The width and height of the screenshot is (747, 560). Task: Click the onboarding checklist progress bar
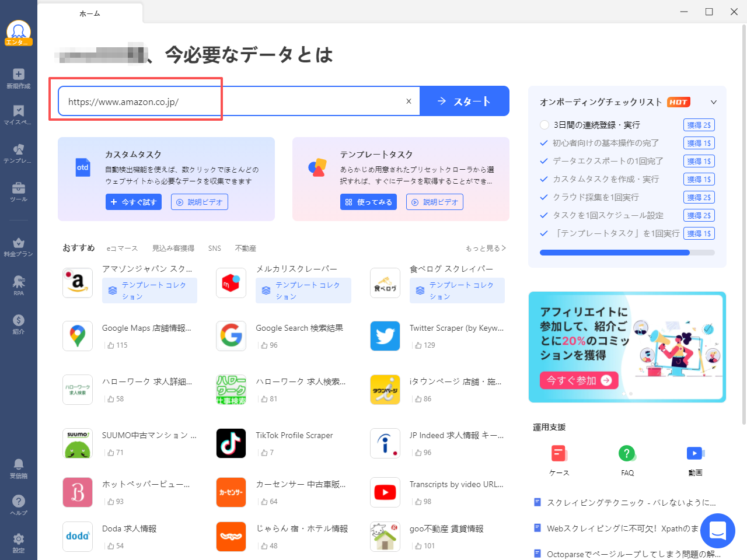[x=627, y=253]
